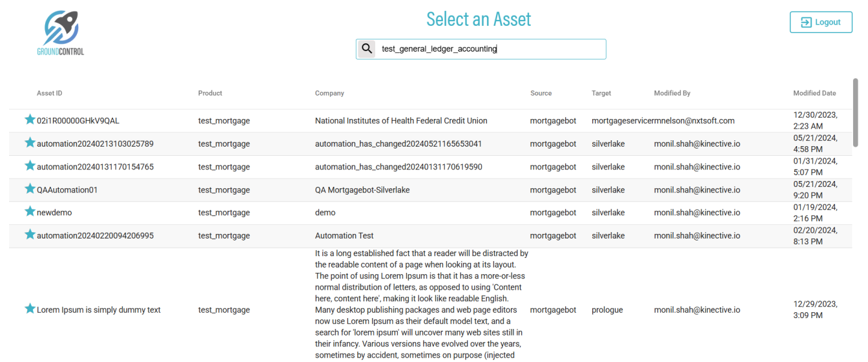The image size is (868, 362).
Task: Open the newdemo asset
Action: pos(54,213)
